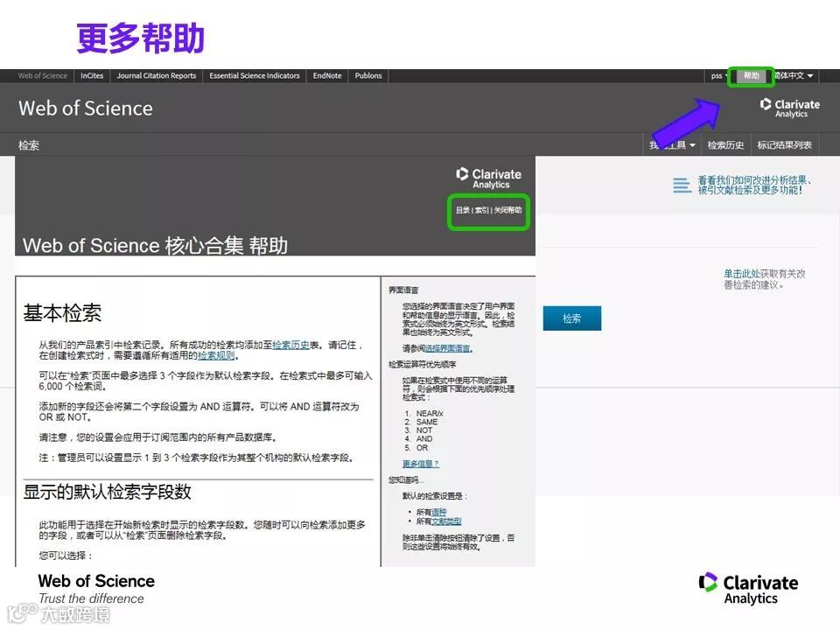Open the 文献类型 document types link
The image size is (840, 630).
pyautogui.click(x=446, y=521)
